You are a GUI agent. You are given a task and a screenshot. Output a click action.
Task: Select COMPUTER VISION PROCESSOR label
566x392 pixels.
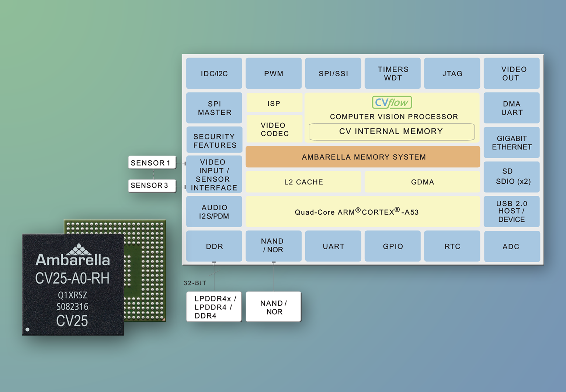[x=394, y=117]
